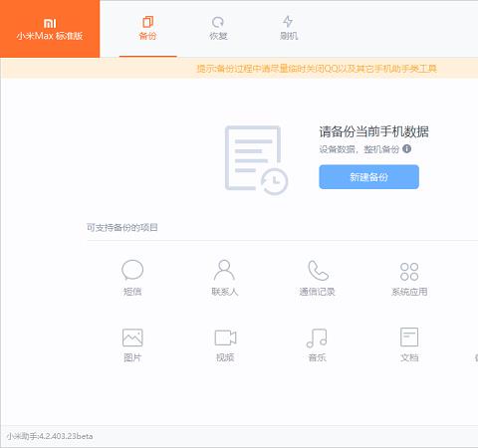Open the 备份 backup tab

click(x=147, y=29)
